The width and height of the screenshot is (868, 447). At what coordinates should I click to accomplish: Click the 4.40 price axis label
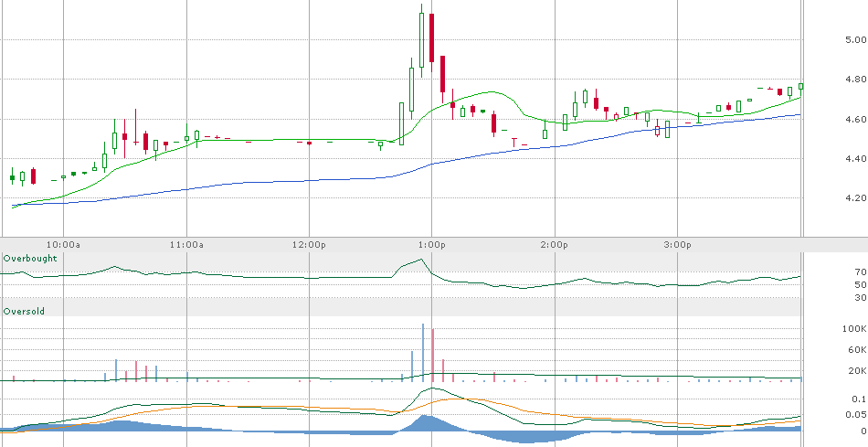click(857, 158)
